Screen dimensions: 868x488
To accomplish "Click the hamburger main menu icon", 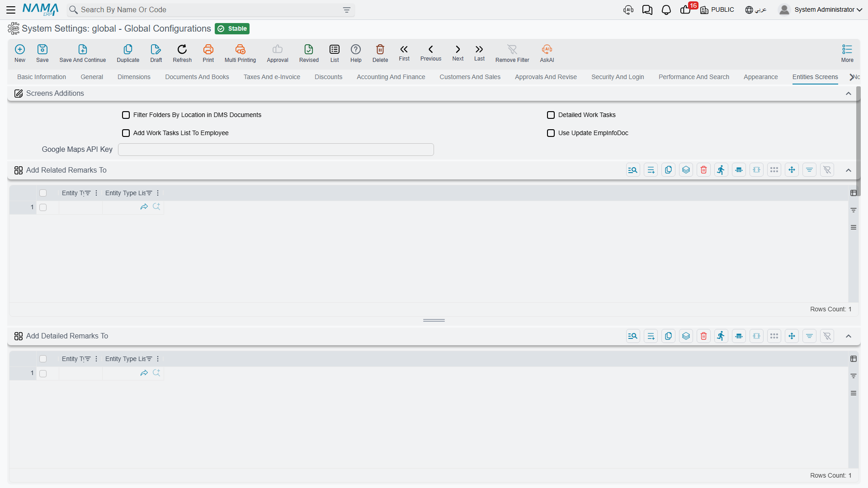I will (11, 10).
